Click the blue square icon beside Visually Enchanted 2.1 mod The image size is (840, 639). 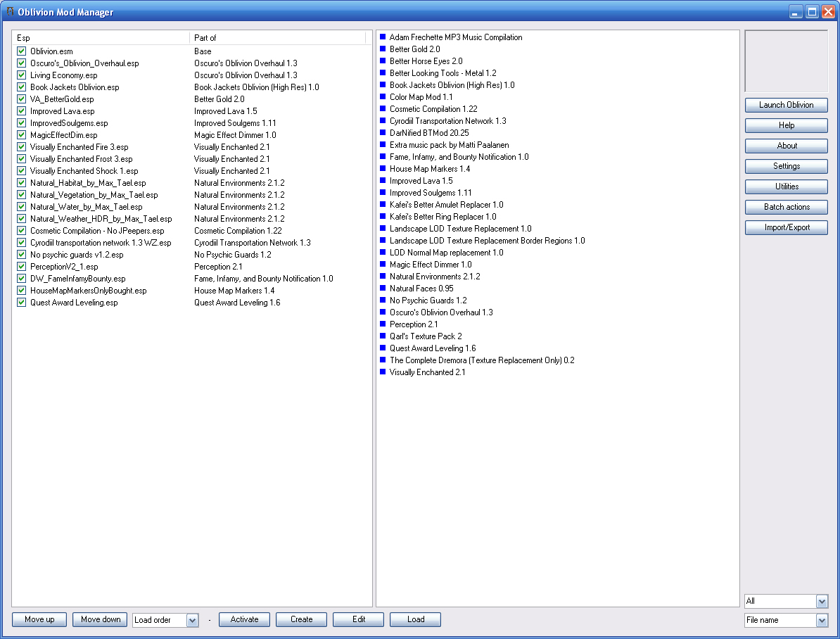383,372
